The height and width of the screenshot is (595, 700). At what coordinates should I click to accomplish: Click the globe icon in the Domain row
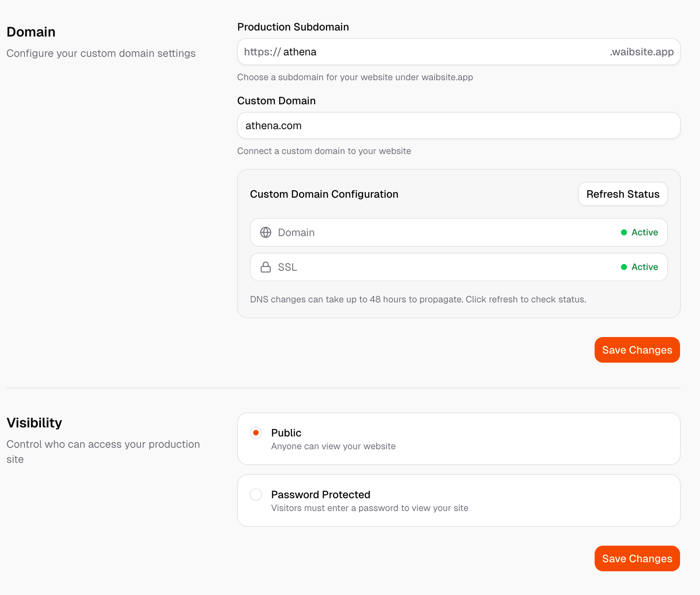coord(266,232)
